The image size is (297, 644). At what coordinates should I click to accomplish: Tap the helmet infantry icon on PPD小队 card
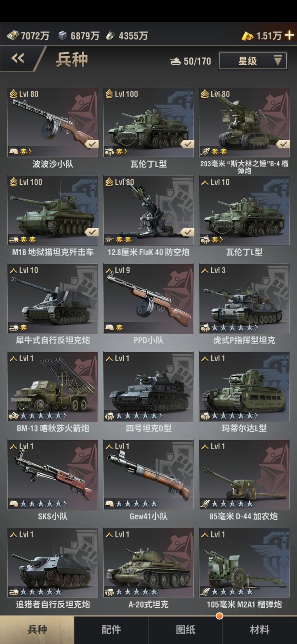click(110, 328)
